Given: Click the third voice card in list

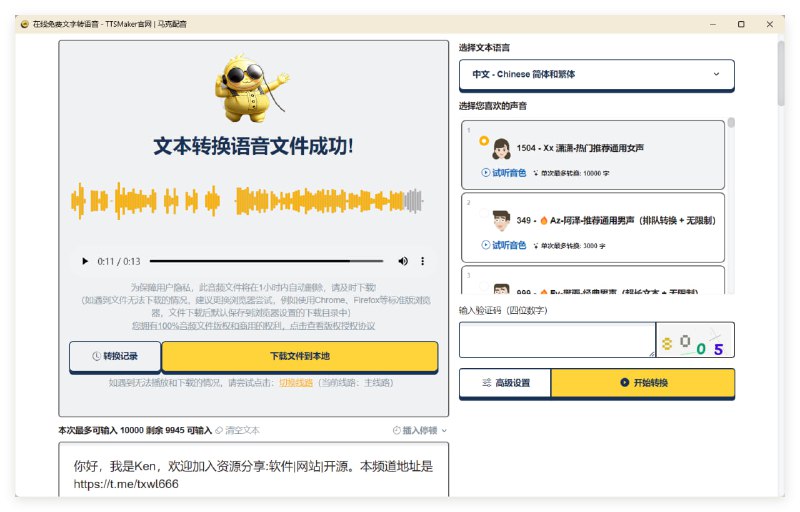Looking at the screenshot, I should click(x=592, y=280).
